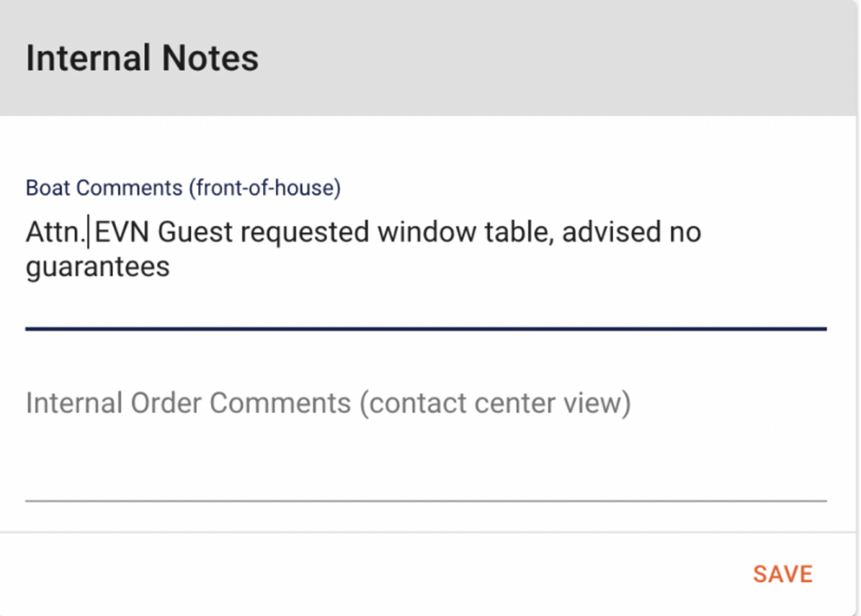Screen dimensions: 861x616
Task: Click the SAVE button
Action: point(782,573)
